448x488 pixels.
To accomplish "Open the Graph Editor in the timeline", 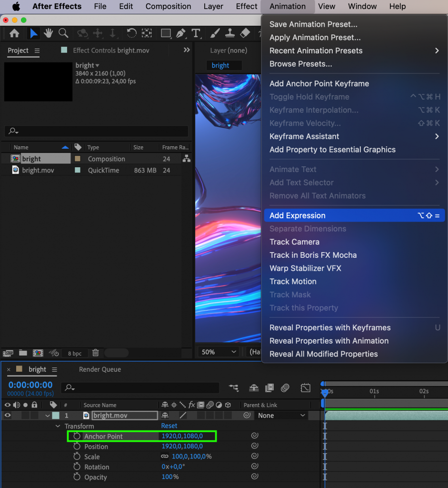I will pyautogui.click(x=306, y=388).
